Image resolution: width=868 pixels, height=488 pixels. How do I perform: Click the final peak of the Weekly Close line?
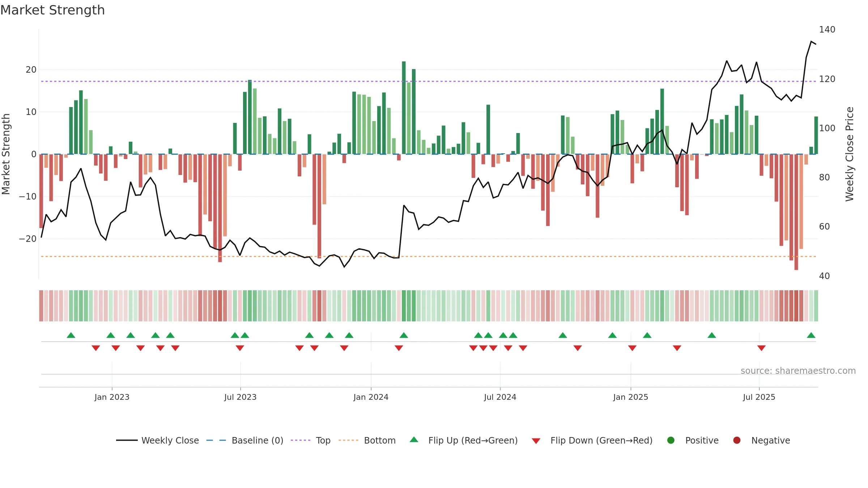(x=811, y=42)
